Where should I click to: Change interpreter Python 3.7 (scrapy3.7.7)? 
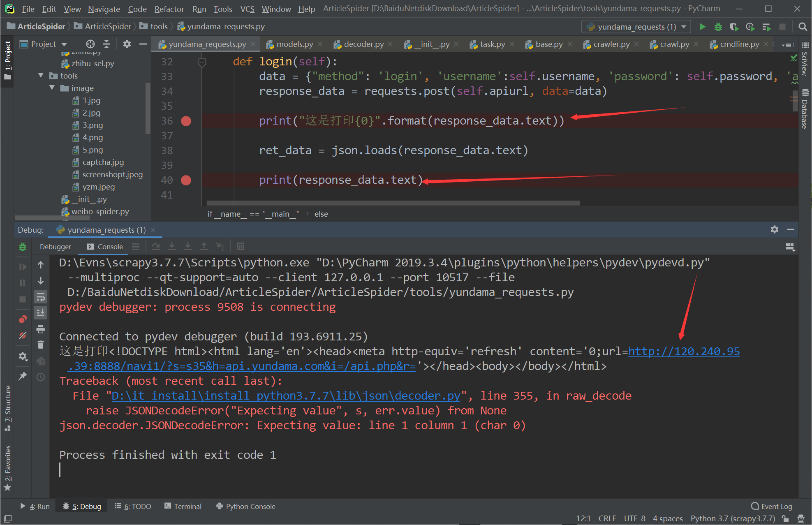click(x=733, y=518)
